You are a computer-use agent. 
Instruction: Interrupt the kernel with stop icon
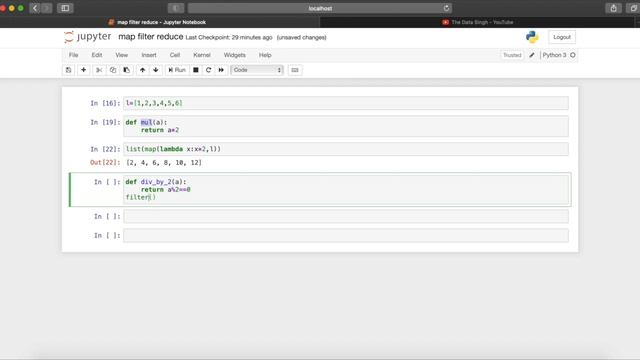pos(196,70)
